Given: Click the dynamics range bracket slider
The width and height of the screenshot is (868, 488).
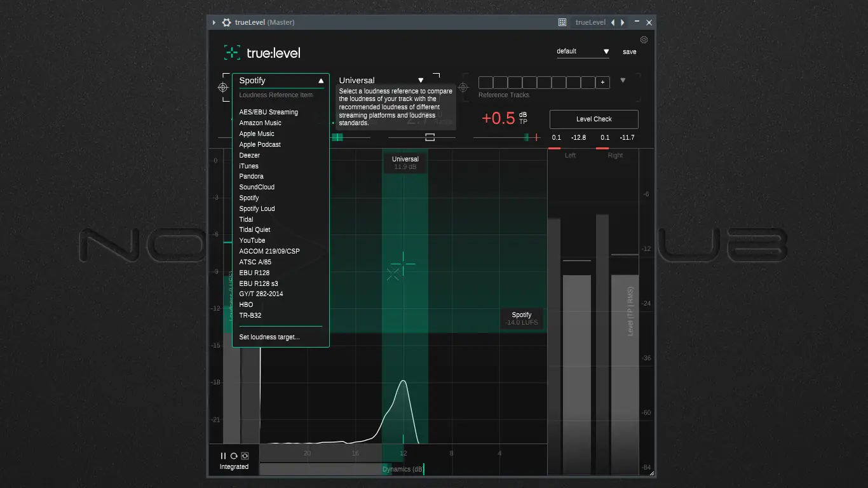Looking at the screenshot, I should pos(430,137).
